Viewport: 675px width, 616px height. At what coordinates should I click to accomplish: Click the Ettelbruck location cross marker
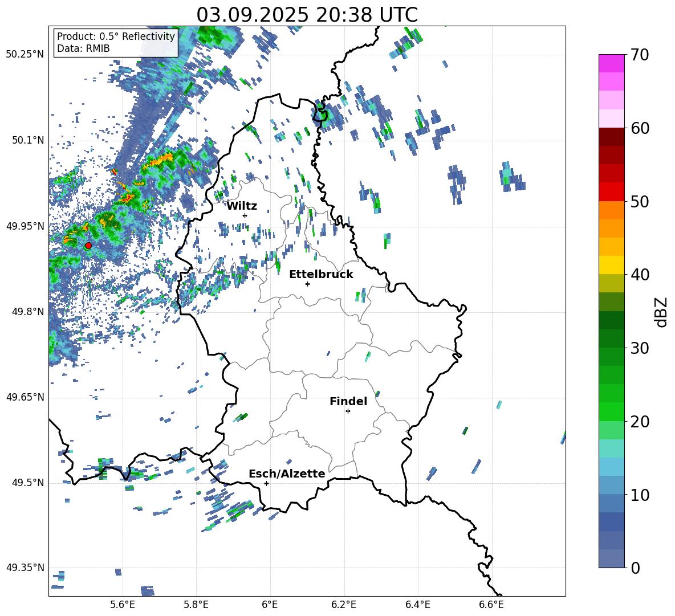[307, 284]
